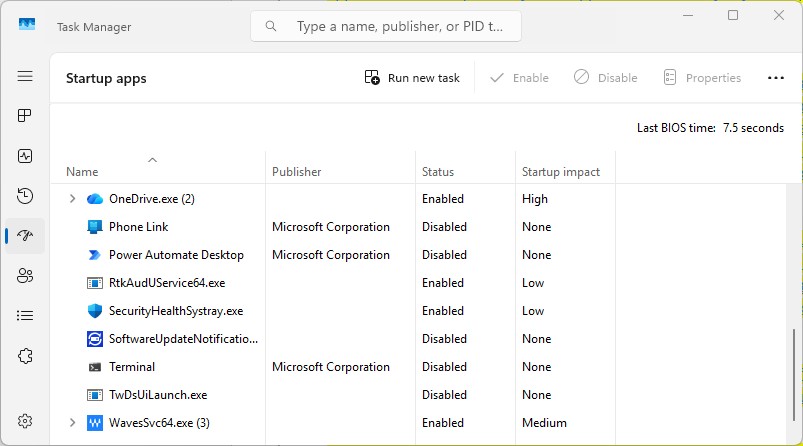This screenshot has height=446, width=803.
Task: Open the Performance page icon
Action: pyautogui.click(x=25, y=156)
